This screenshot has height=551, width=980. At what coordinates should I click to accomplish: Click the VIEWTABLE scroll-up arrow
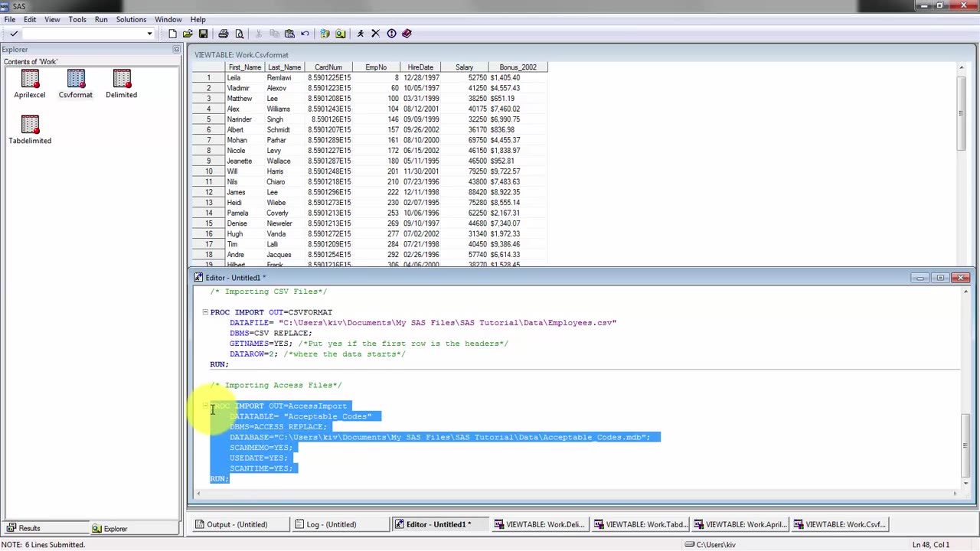pyautogui.click(x=962, y=68)
